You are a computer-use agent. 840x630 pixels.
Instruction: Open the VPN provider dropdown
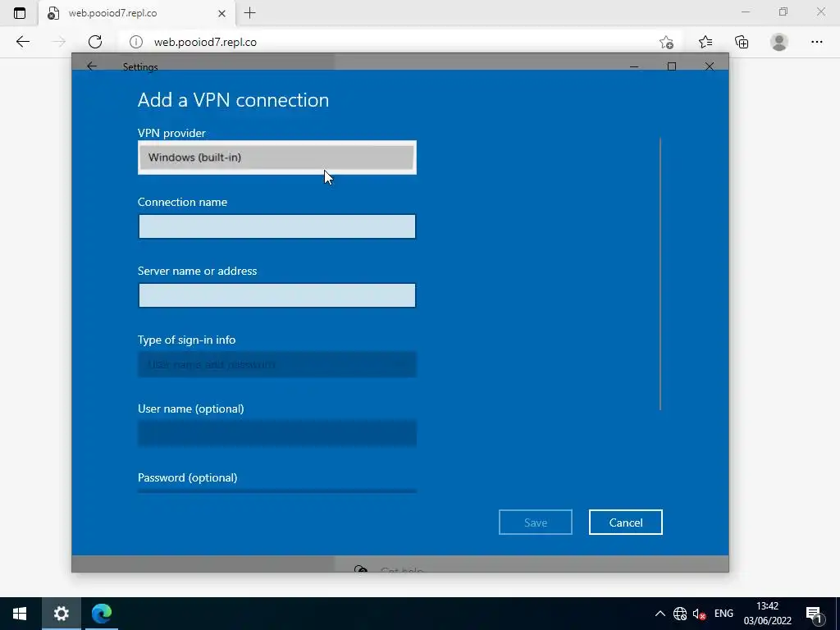pyautogui.click(x=277, y=157)
